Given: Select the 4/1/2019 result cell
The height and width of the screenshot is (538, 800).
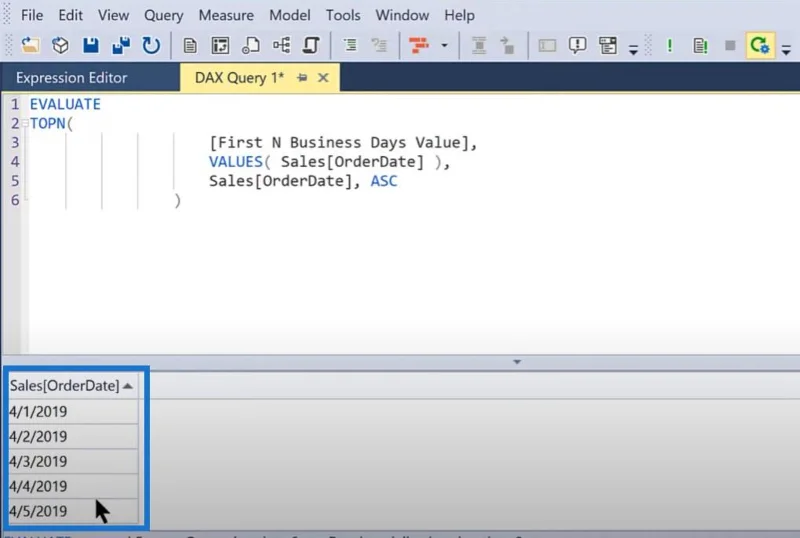Looking at the screenshot, I should click(x=73, y=411).
